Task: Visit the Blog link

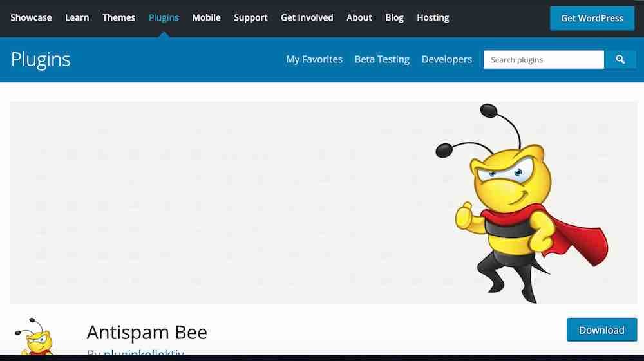Action: (x=394, y=17)
